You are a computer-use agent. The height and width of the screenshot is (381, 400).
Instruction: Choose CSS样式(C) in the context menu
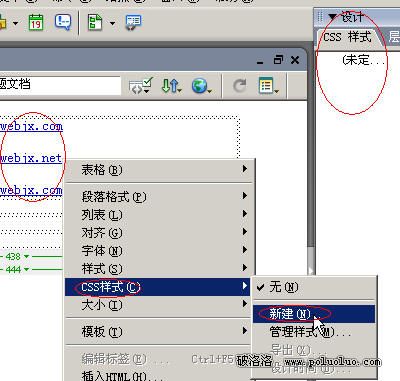(157, 287)
